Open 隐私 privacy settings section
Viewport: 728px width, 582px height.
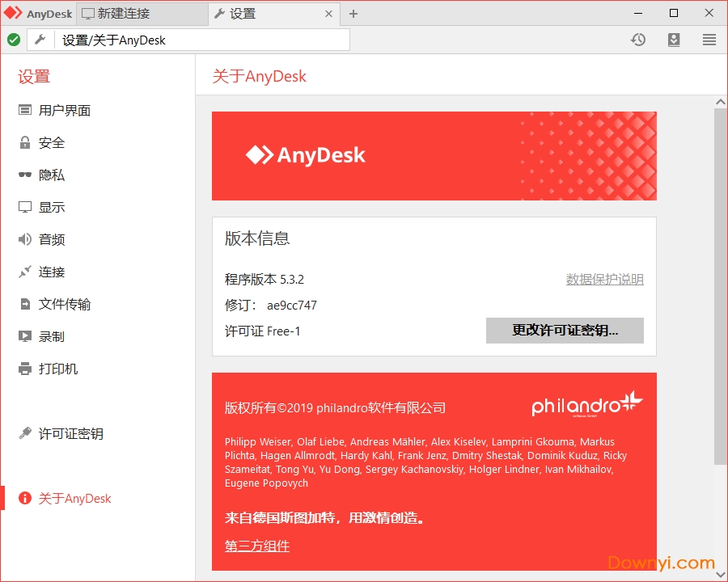click(51, 175)
